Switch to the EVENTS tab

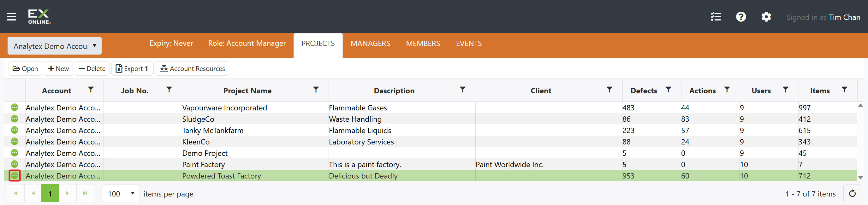[x=469, y=44]
